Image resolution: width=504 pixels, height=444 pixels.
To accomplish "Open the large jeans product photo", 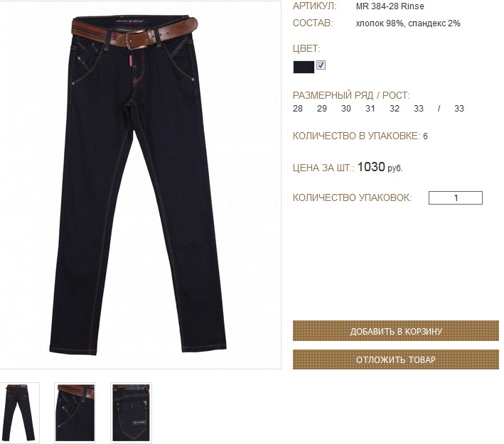I will click(x=141, y=185).
